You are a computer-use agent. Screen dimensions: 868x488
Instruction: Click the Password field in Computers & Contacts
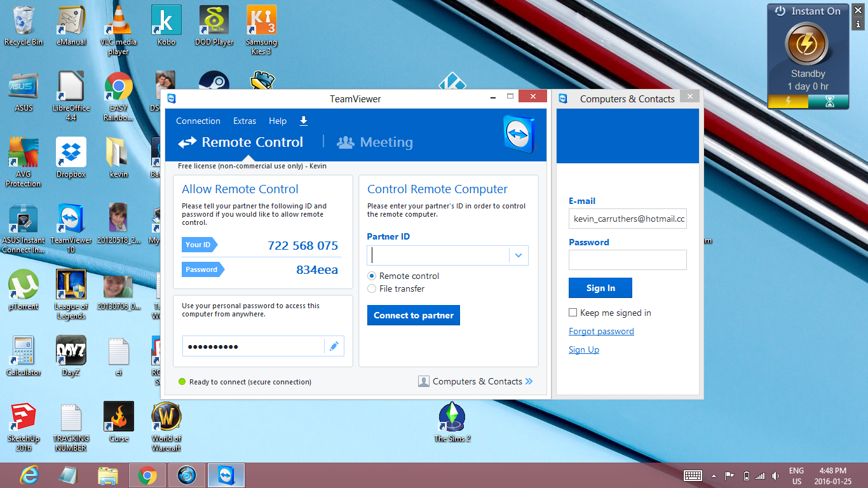628,260
